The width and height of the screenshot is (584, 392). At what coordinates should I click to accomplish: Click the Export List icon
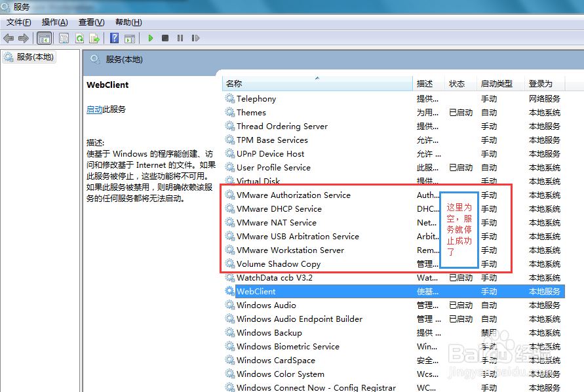94,37
